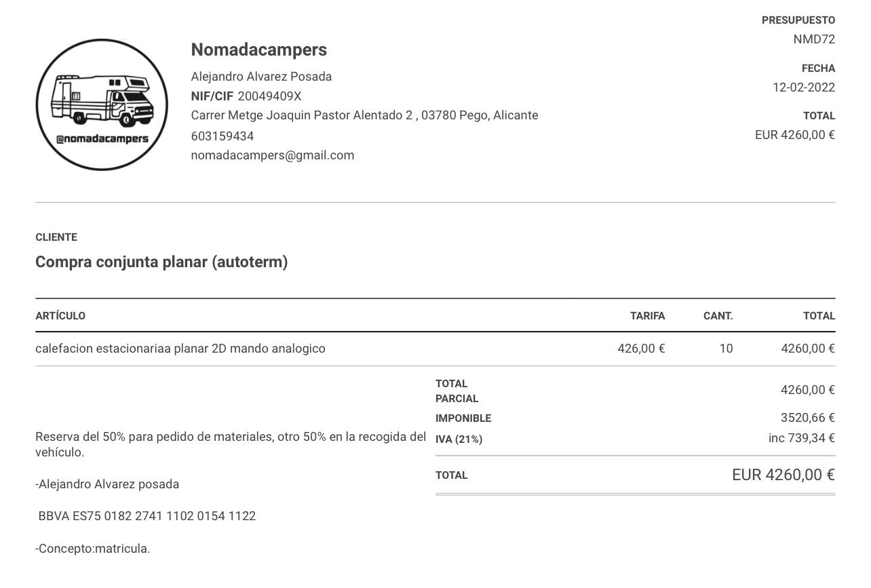Viewport: 871px width, 588px height.
Task: Select the NIF/CIF number 20049409X
Action: tap(269, 96)
